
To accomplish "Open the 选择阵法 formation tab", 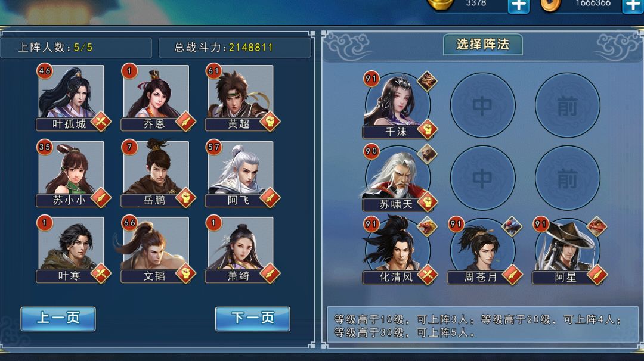I will (x=482, y=44).
